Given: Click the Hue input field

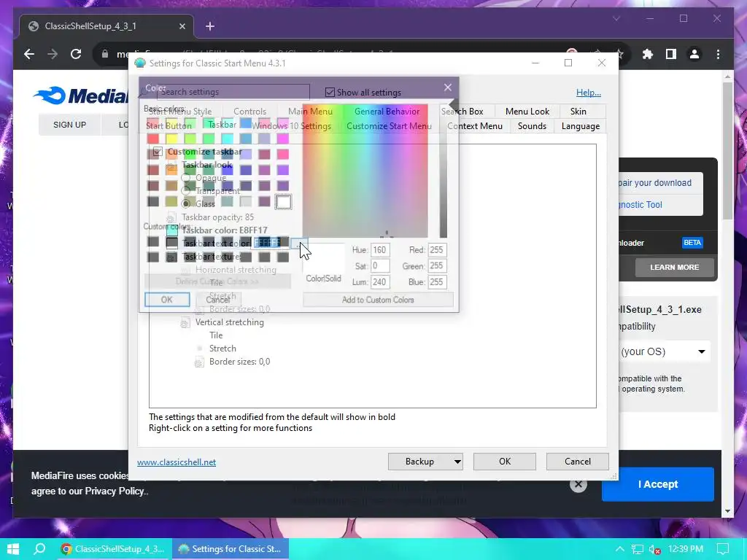Looking at the screenshot, I should tap(379, 250).
